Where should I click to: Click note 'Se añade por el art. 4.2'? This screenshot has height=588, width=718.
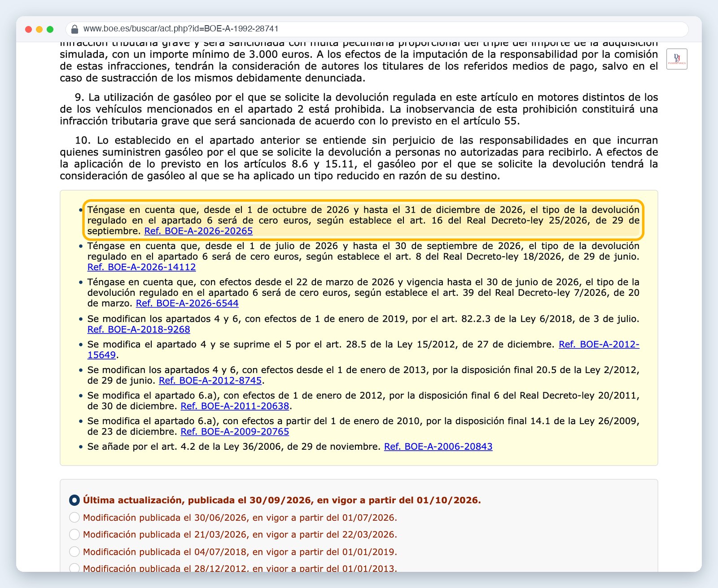click(290, 447)
